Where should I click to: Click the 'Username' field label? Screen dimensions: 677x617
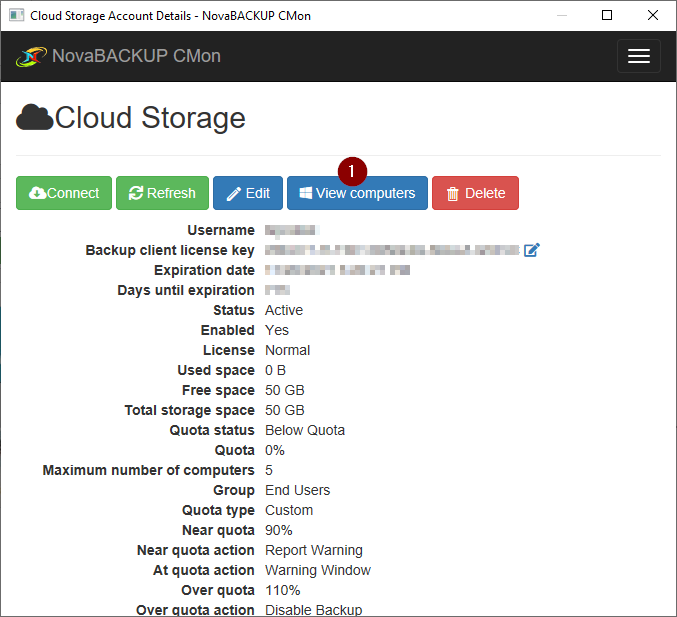[x=221, y=230]
